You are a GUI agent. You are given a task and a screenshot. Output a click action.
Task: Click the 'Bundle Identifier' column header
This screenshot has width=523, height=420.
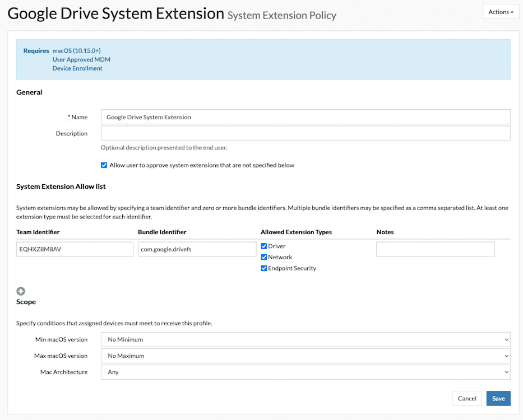[x=162, y=232]
